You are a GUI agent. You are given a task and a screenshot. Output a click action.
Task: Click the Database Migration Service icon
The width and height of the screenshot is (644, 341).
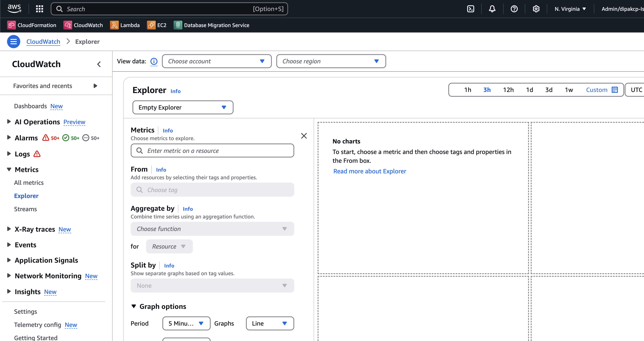pos(178,25)
